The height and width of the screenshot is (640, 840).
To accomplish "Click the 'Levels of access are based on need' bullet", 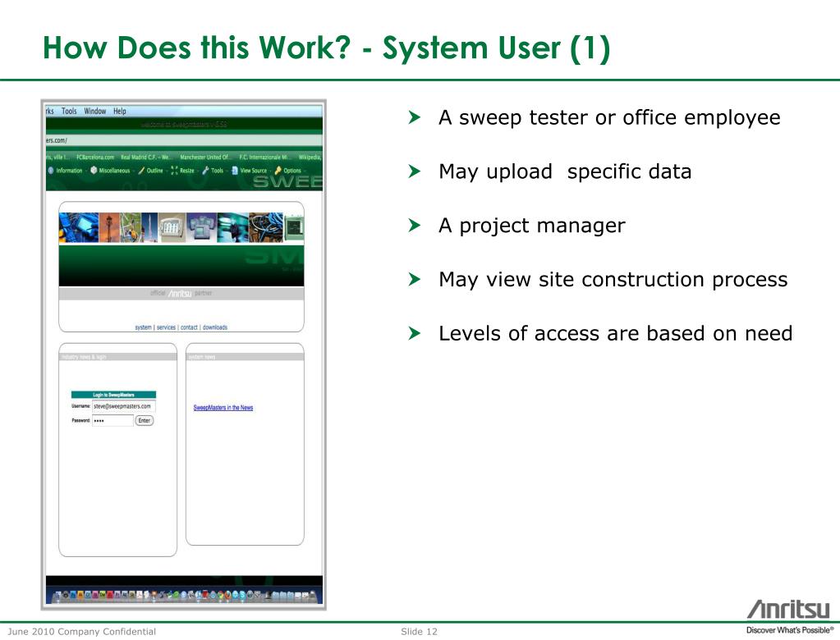I will (615, 333).
